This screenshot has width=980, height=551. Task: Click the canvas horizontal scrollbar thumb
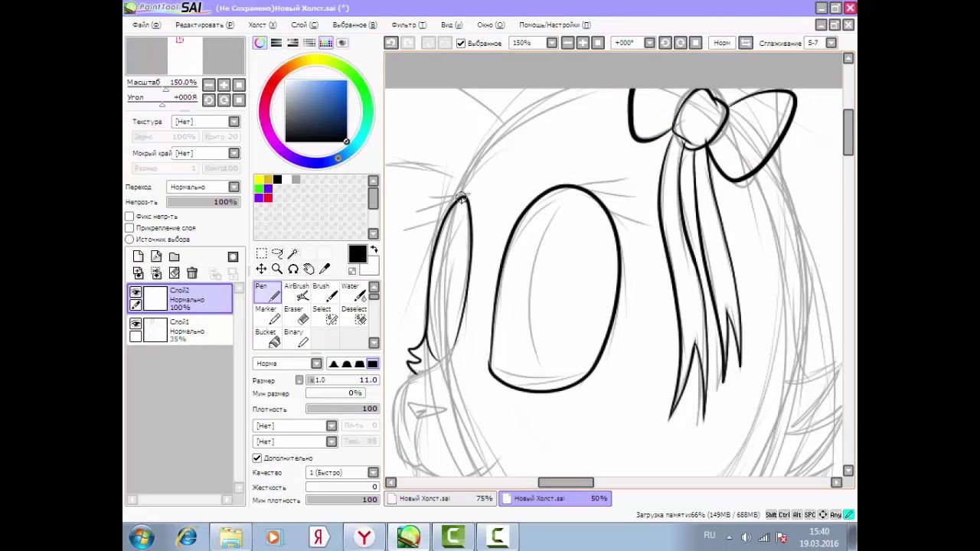pyautogui.click(x=566, y=482)
